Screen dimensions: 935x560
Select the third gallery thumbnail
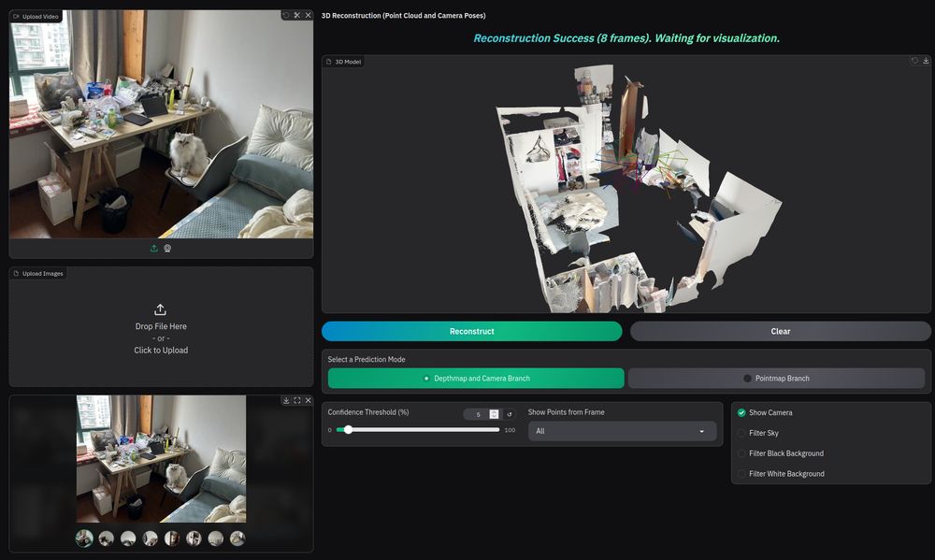pos(128,538)
